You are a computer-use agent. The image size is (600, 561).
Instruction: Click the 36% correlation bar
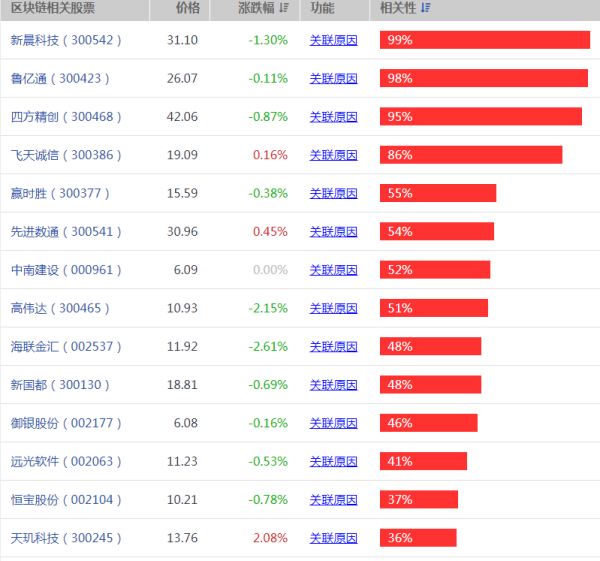point(418,538)
